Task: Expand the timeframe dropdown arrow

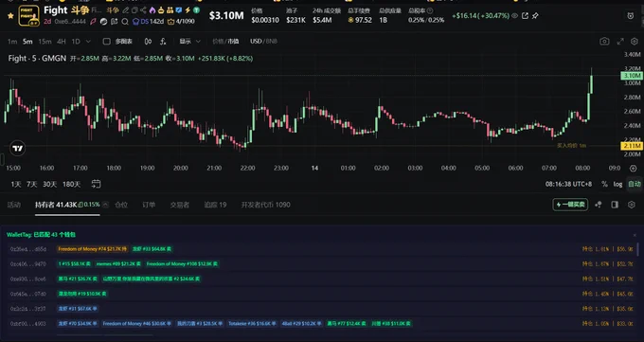Action: tap(88, 42)
